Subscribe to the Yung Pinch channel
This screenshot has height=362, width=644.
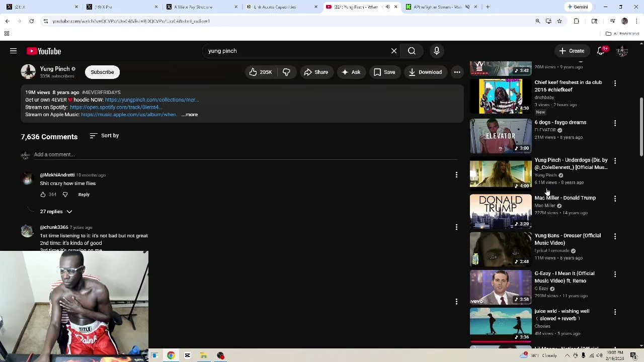coord(102,72)
